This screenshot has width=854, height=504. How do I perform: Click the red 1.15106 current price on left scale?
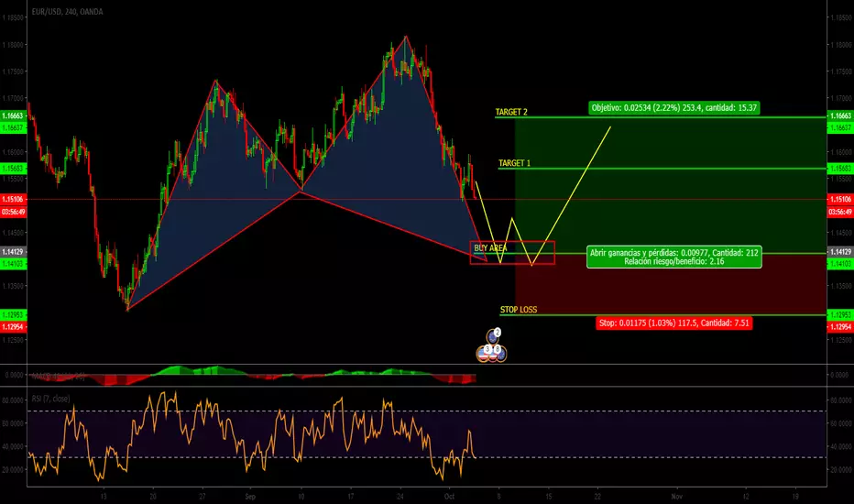click(13, 200)
